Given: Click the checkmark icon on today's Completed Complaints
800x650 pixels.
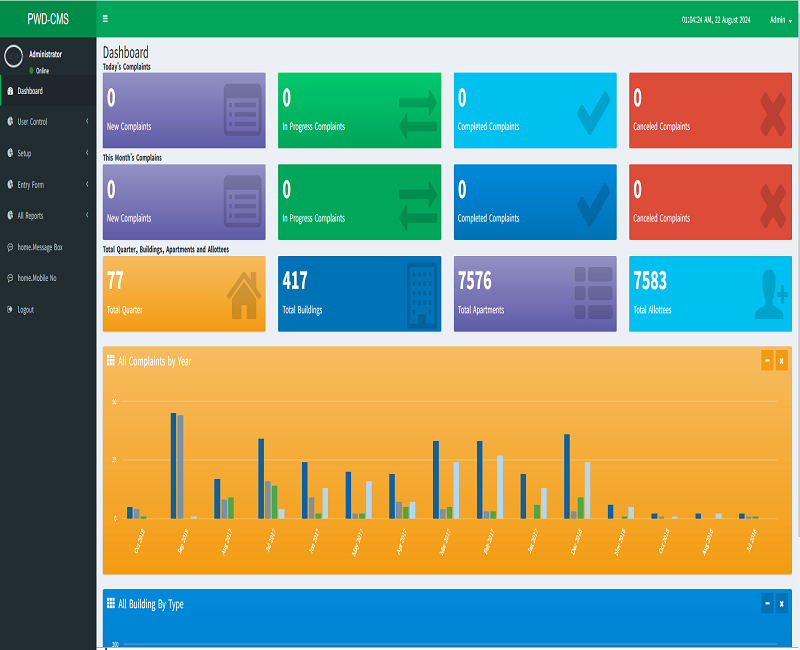Looking at the screenshot, I should [595, 110].
